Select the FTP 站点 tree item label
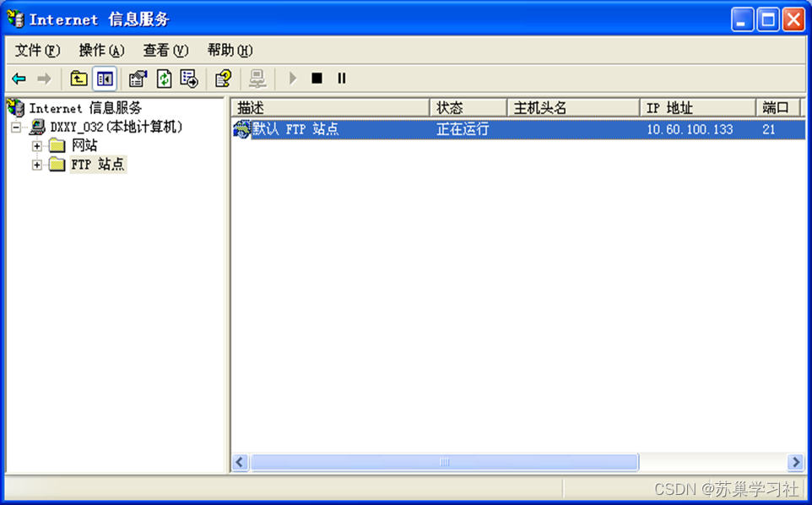The height and width of the screenshot is (505, 812). [x=98, y=165]
